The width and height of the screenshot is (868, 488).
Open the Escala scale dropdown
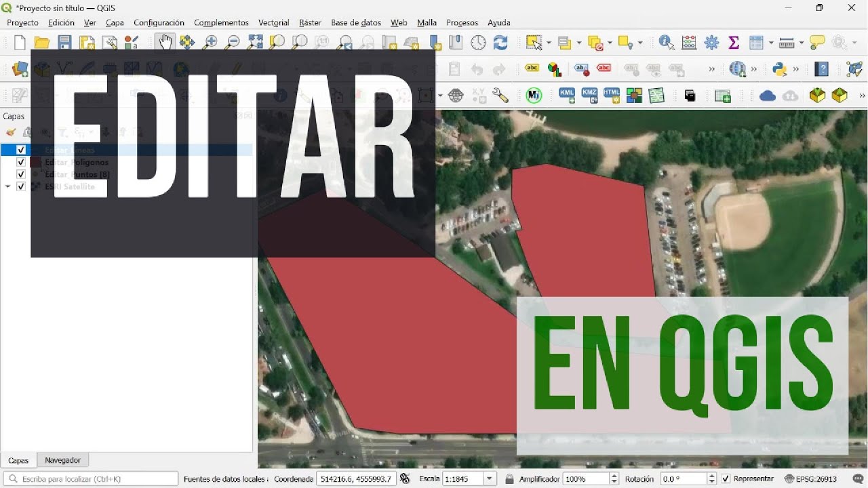coord(490,479)
